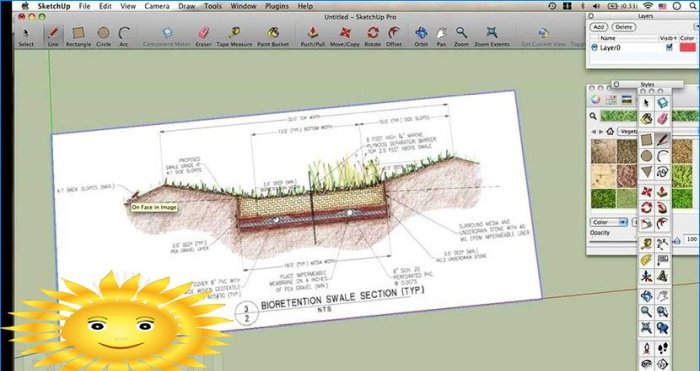Open the Draw menu
This screenshot has width=700, height=371.
coord(186,6)
